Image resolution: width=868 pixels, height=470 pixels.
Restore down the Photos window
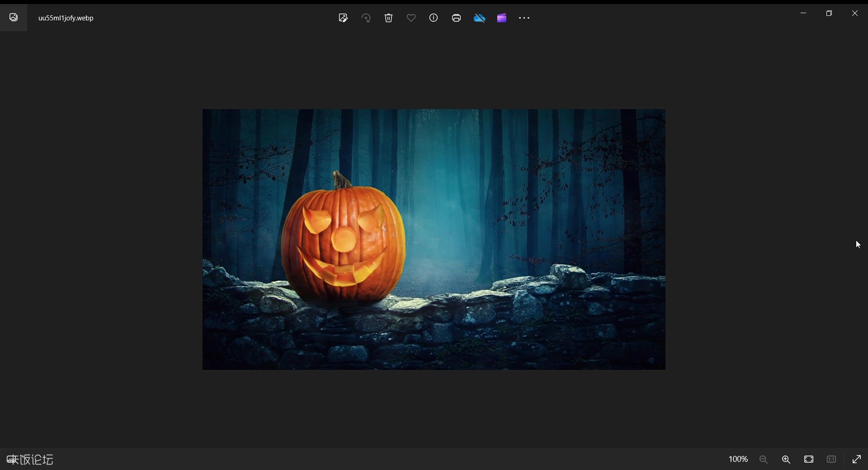point(829,13)
